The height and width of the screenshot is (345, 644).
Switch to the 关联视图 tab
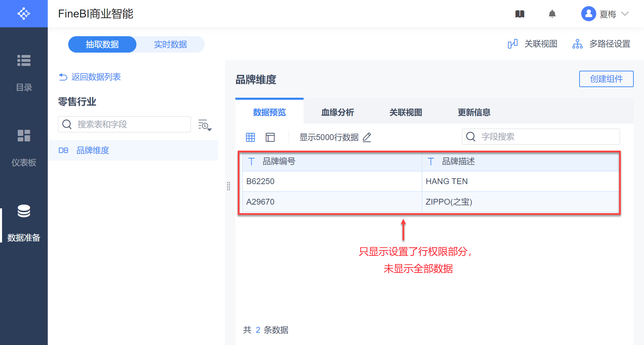tap(406, 112)
